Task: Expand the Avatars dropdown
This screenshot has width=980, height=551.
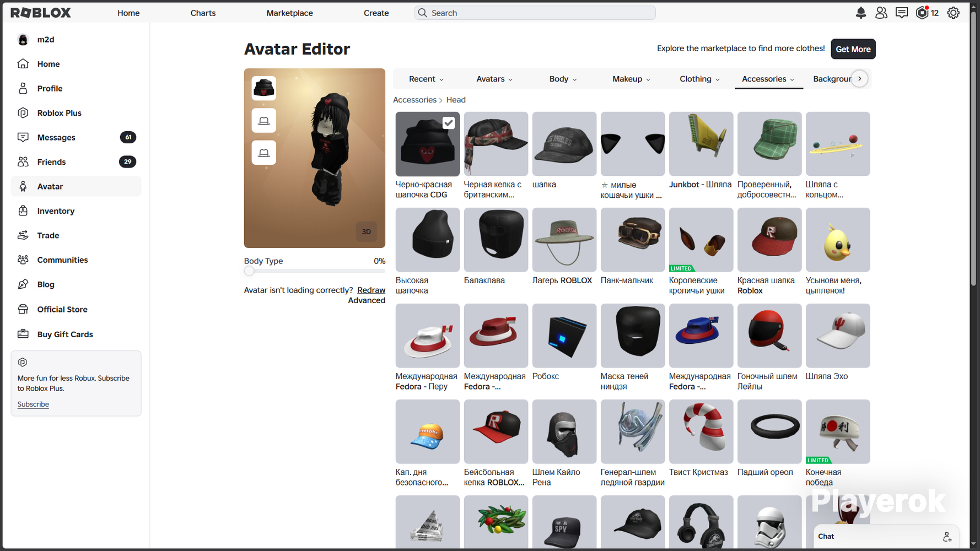Action: coord(494,79)
